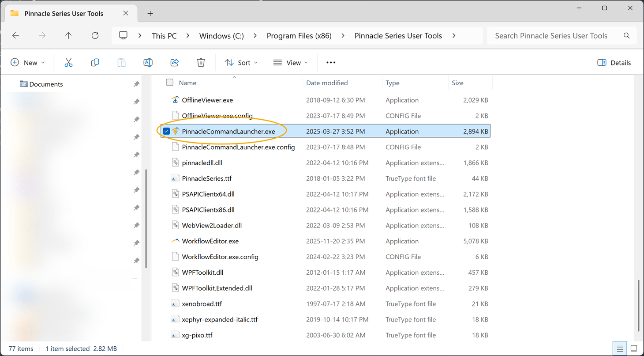The image size is (644, 356).
Task: Select PSAPIClientx86.dll file name
Action: [208, 210]
